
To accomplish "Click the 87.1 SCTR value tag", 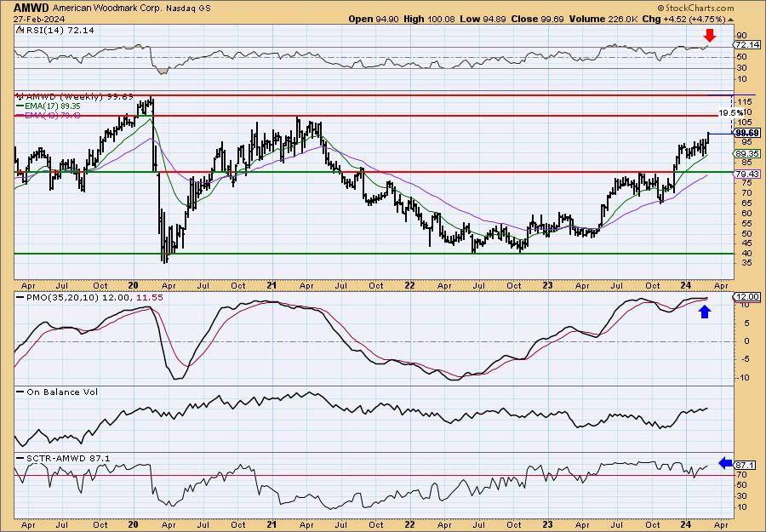I will pos(746,465).
